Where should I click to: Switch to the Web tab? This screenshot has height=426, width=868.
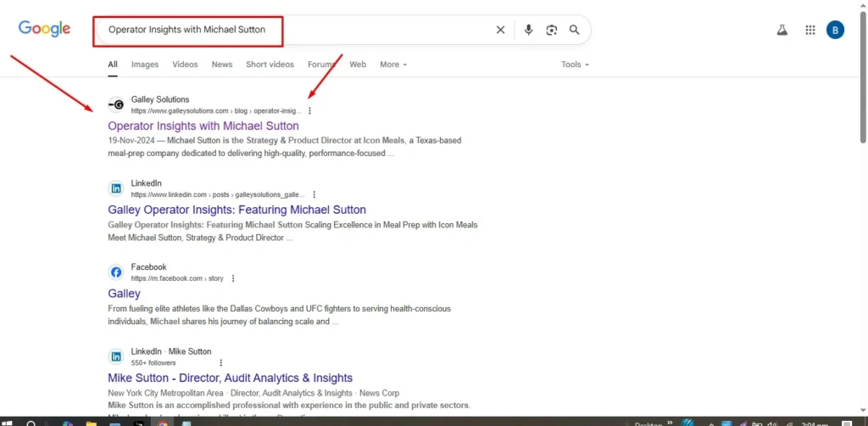point(358,64)
